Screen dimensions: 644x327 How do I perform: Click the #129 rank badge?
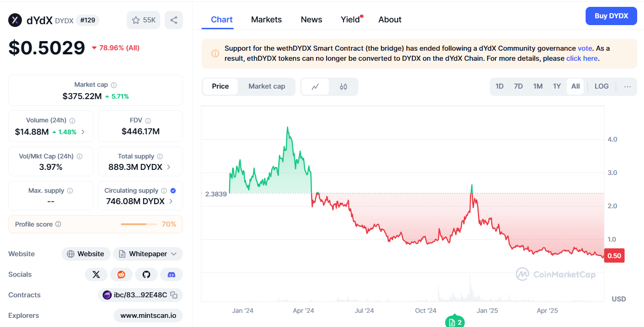tap(88, 20)
